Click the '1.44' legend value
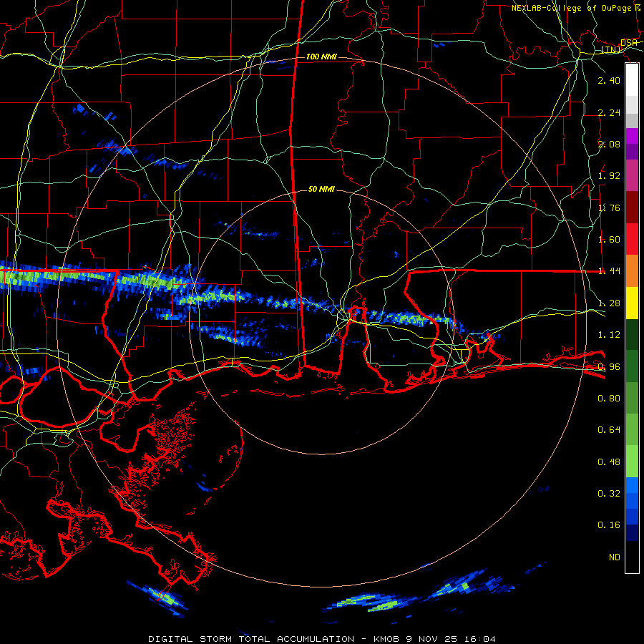Viewport: 644px width, 644px height. pyautogui.click(x=609, y=270)
